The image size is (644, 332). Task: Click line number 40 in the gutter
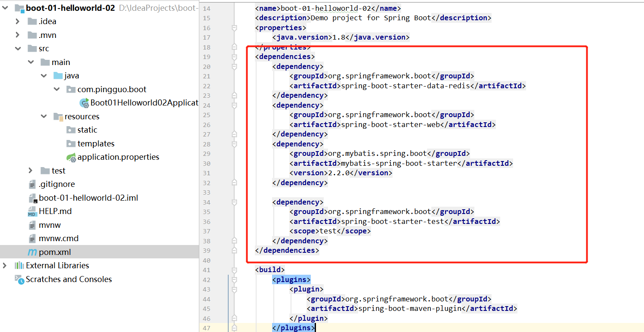click(x=206, y=261)
